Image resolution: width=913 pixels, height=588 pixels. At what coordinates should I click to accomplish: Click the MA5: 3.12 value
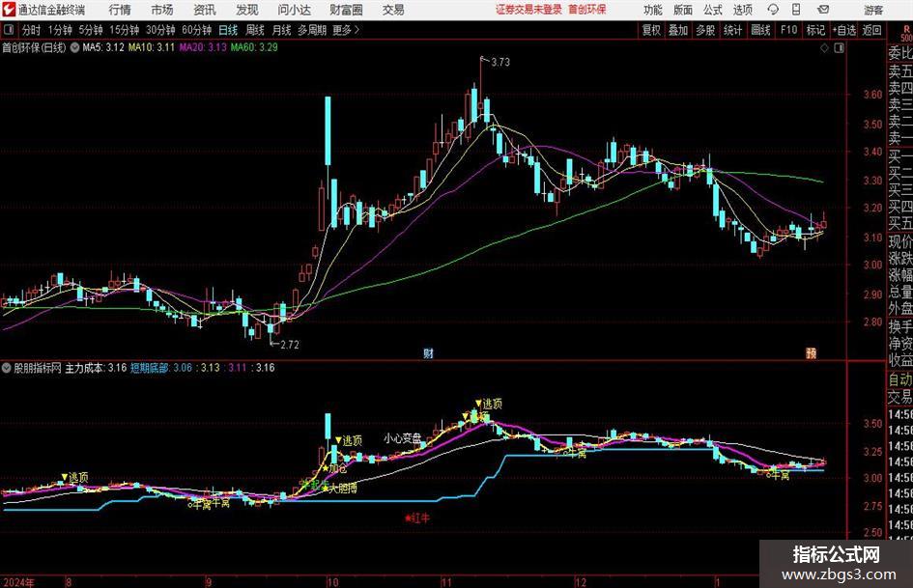[x=103, y=47]
